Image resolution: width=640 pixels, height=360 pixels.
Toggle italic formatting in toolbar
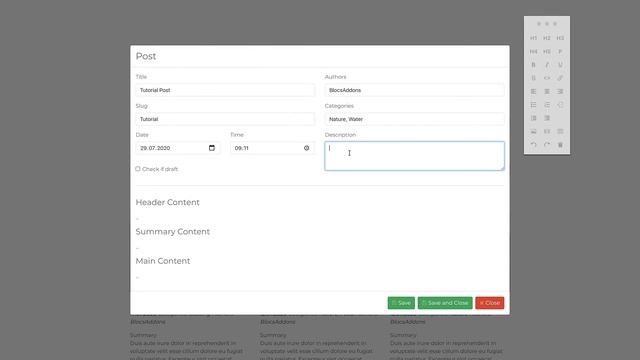pyautogui.click(x=547, y=65)
